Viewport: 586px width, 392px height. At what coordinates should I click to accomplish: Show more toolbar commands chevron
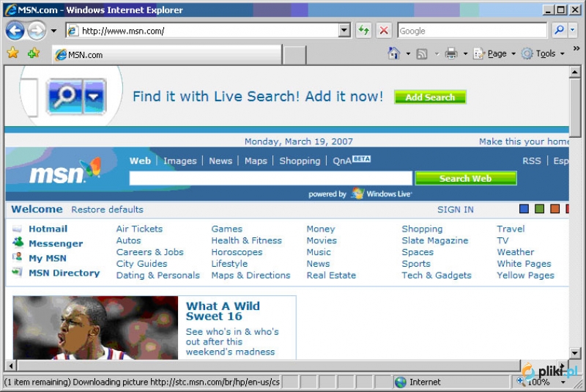[x=576, y=48]
